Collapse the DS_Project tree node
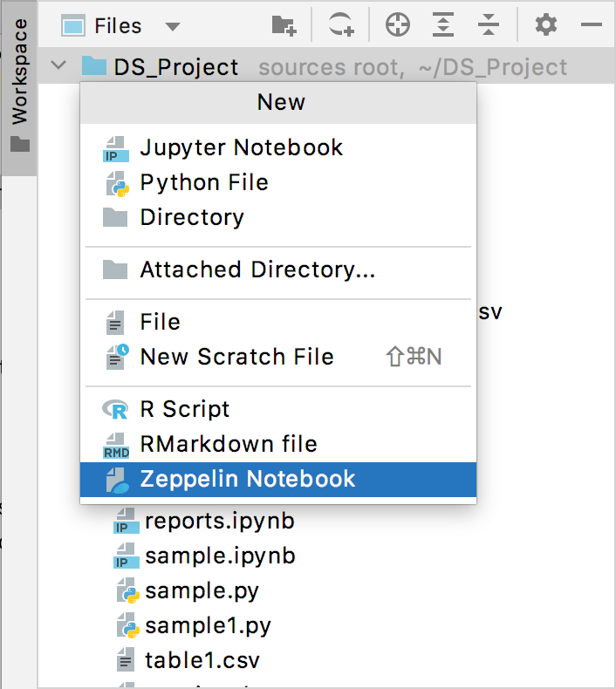Viewport: 616px width, 689px height. click(59, 66)
